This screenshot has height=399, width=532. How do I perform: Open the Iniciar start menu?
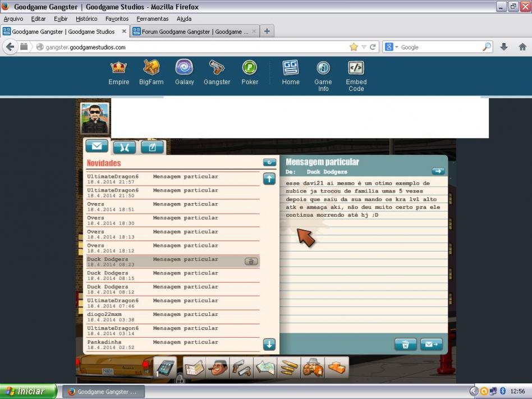29,391
